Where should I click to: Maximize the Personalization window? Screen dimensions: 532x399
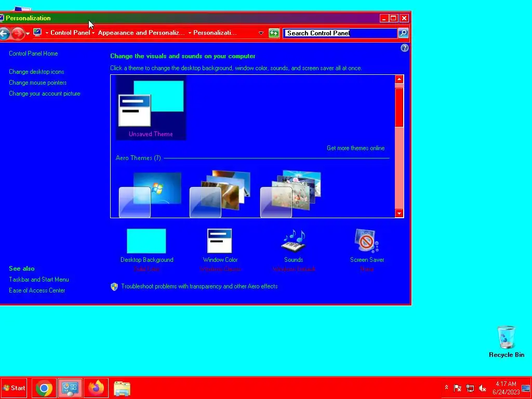tap(393, 18)
